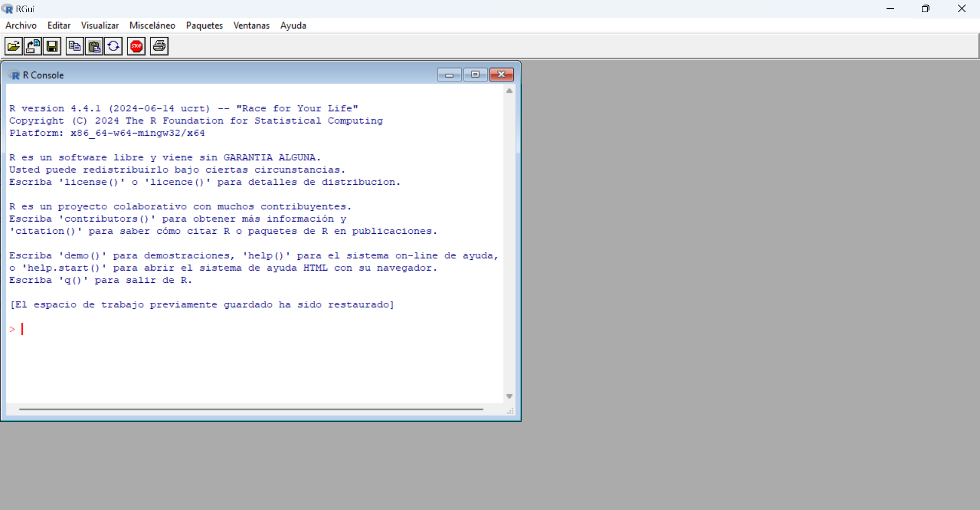
Task: Open the Visualizar menu
Action: pyautogui.click(x=100, y=26)
